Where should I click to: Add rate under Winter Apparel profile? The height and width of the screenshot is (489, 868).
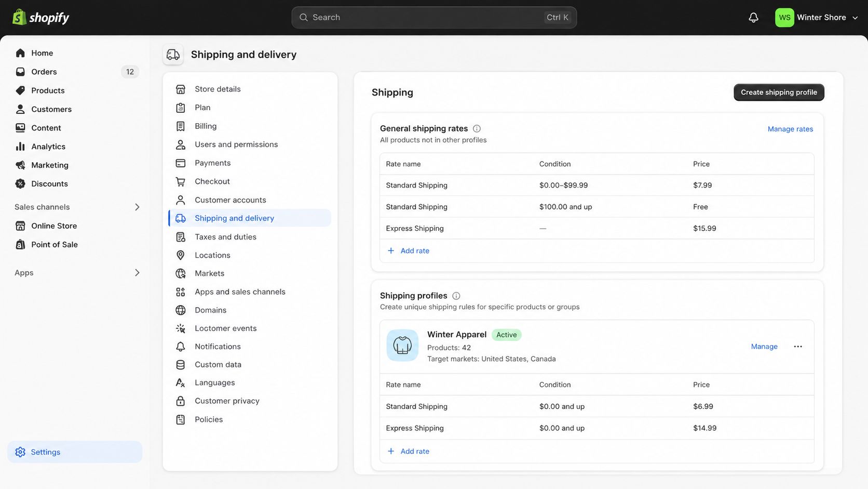click(409, 451)
